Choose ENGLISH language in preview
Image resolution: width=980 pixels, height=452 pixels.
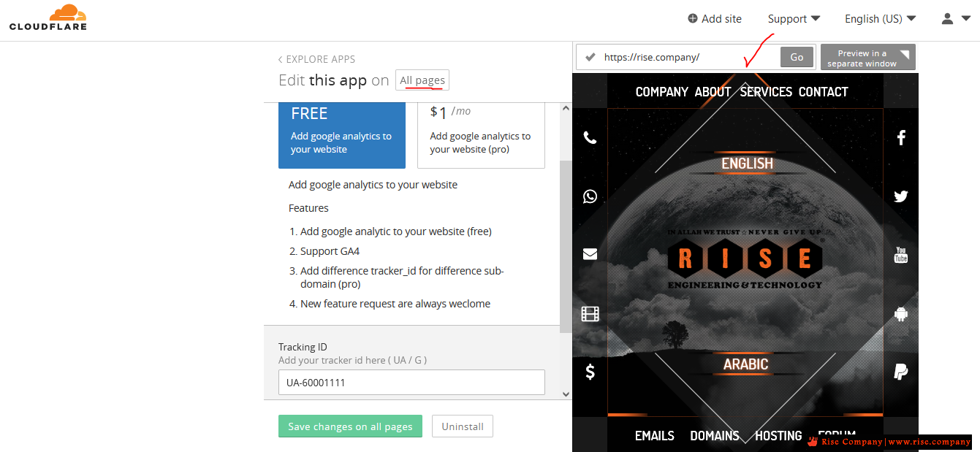point(747,164)
